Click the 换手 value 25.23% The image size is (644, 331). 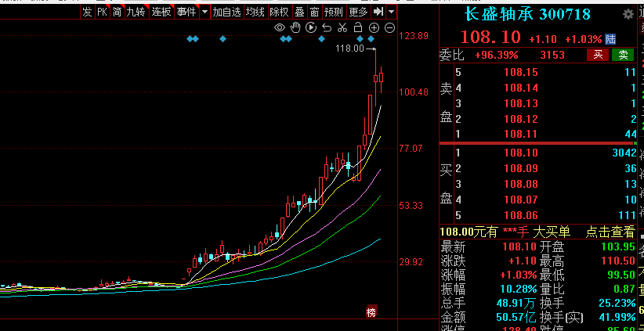[617, 304]
